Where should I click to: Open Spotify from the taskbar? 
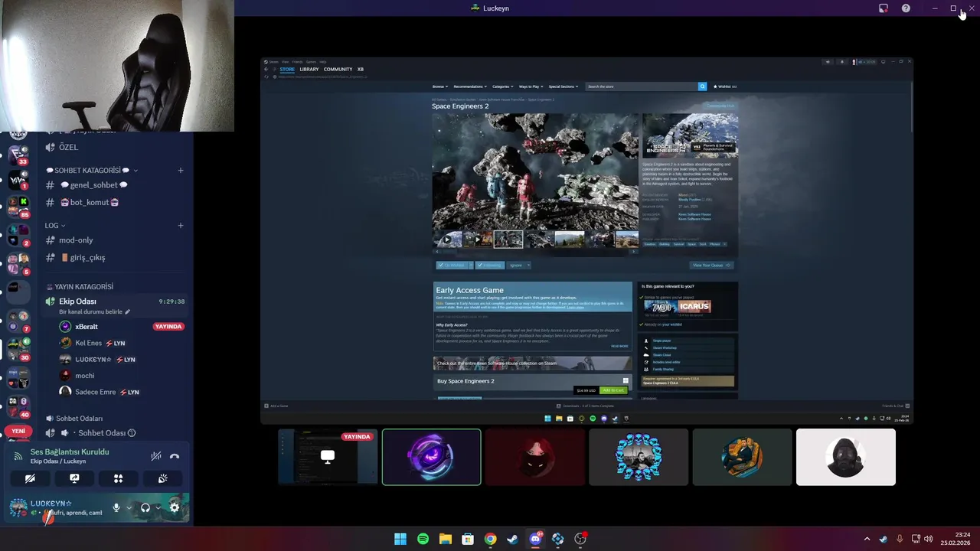(x=423, y=539)
